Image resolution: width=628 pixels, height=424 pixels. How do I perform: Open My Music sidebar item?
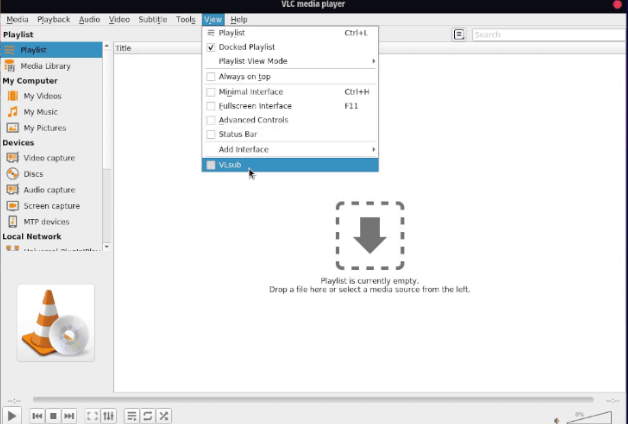[51, 112]
